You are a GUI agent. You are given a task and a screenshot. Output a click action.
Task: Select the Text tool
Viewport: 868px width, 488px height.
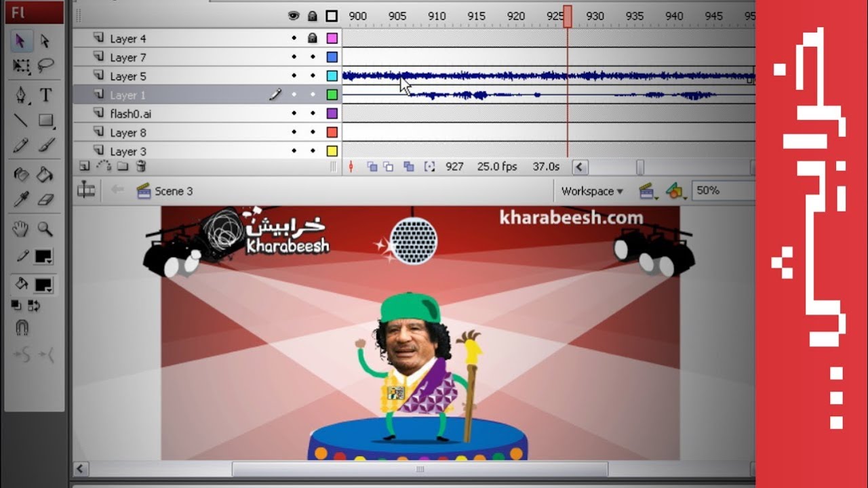point(45,95)
